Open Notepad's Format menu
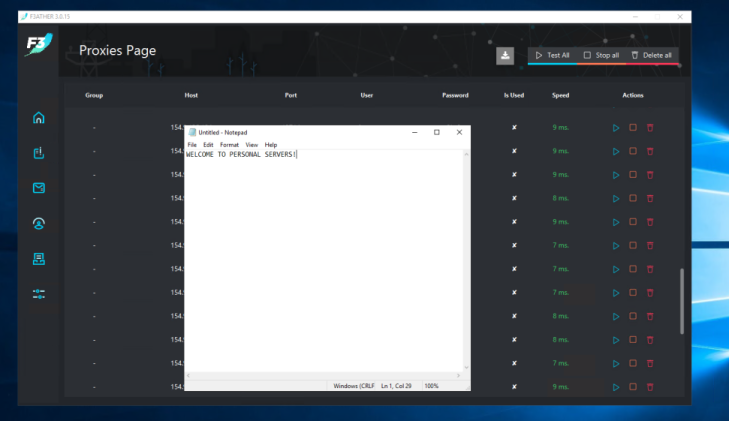Viewport: 729px width, 421px height. click(229, 145)
